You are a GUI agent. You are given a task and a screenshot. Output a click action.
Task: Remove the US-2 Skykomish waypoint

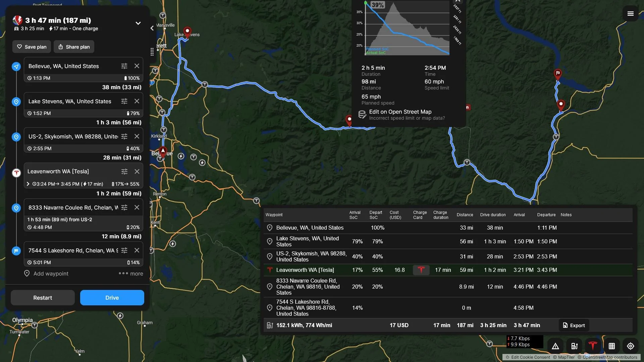coord(137,136)
